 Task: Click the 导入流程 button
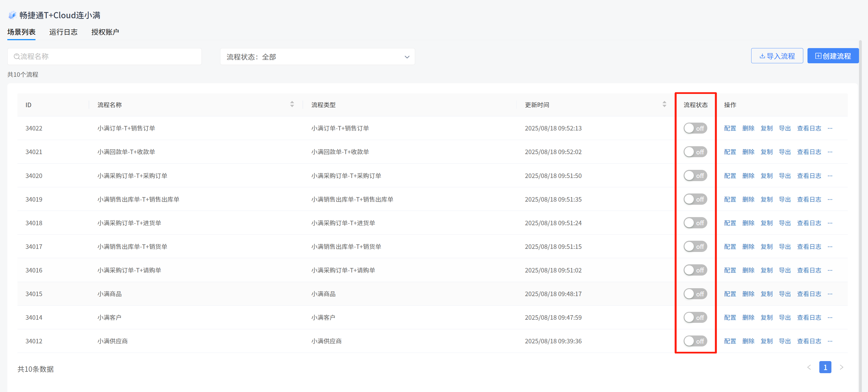[x=777, y=56]
